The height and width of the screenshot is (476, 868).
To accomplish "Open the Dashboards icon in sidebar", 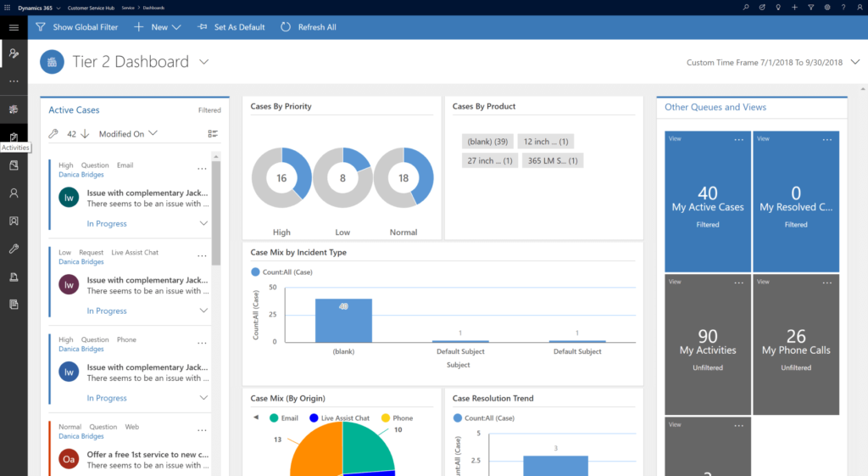I will tap(14, 109).
